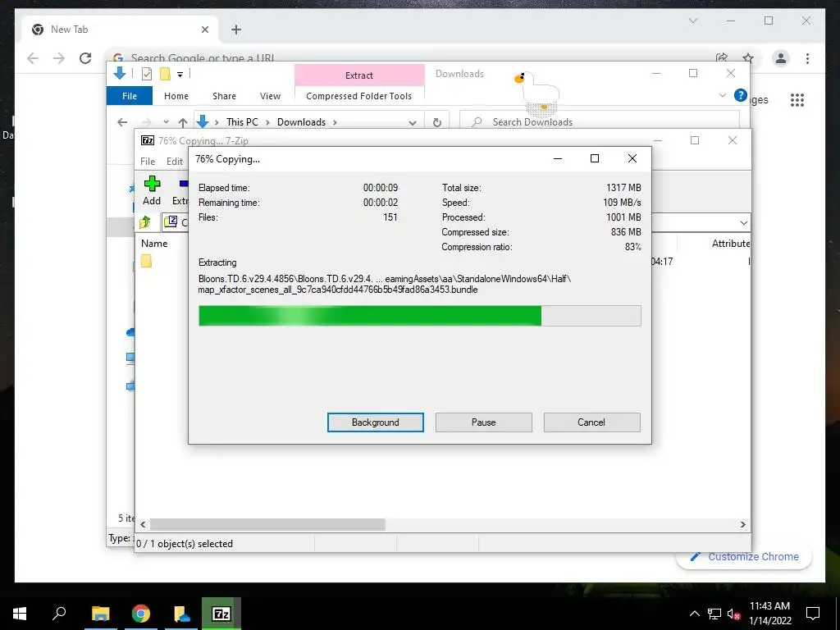Click the Properties quick access icon

(146, 74)
